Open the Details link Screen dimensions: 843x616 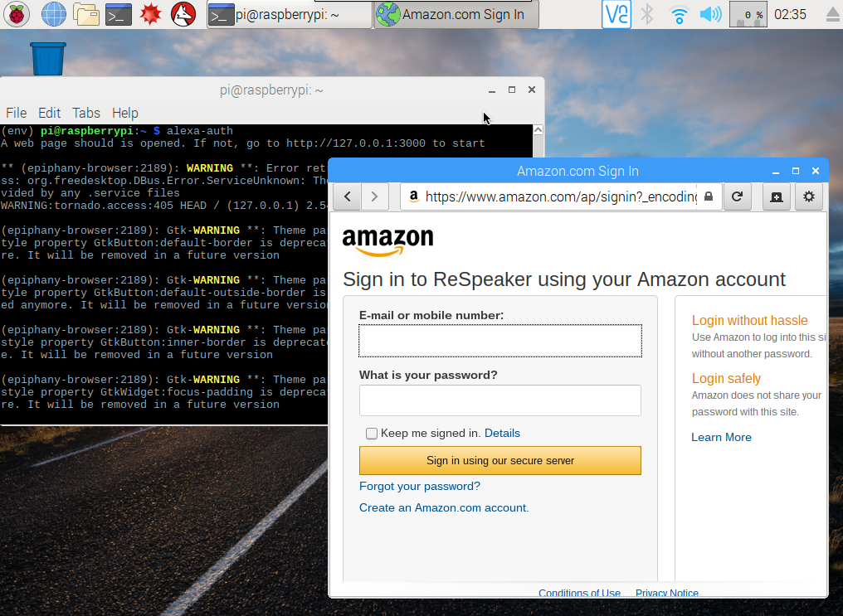tap(502, 434)
